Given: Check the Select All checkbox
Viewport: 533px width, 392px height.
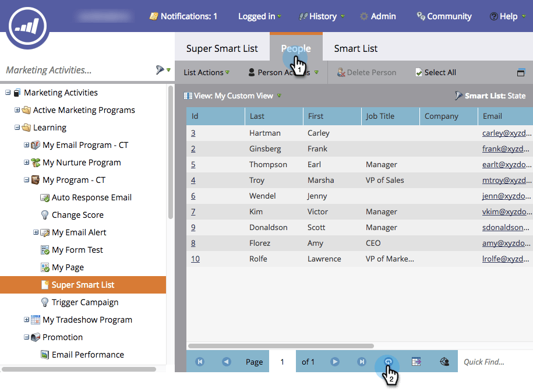Looking at the screenshot, I should pos(419,72).
